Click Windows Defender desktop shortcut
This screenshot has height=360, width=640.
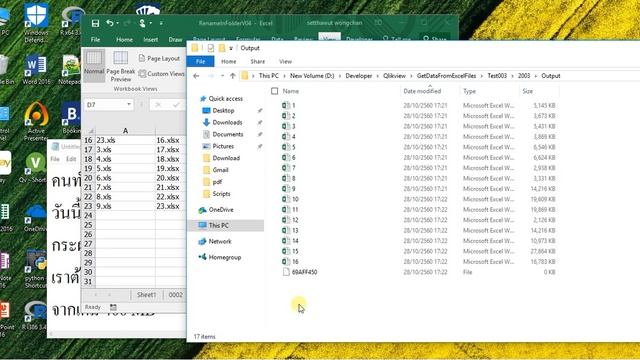36,22
